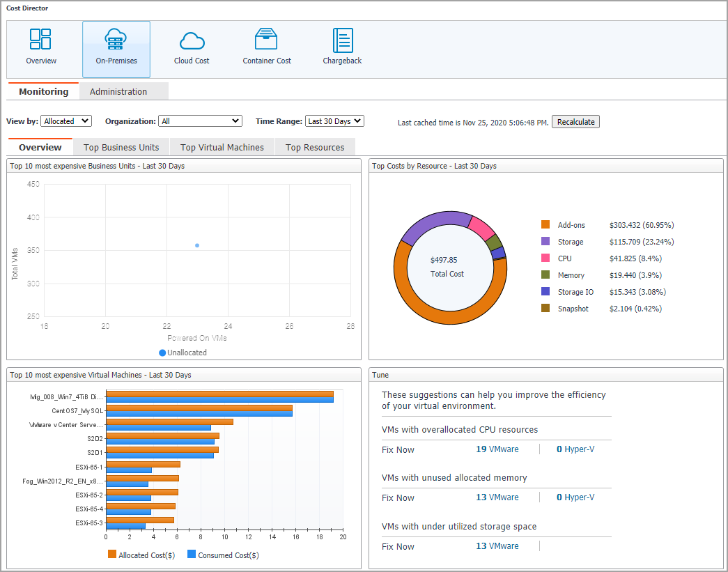Expand the Time Range dropdown
Viewport: 728px width, 572px height.
click(x=334, y=121)
